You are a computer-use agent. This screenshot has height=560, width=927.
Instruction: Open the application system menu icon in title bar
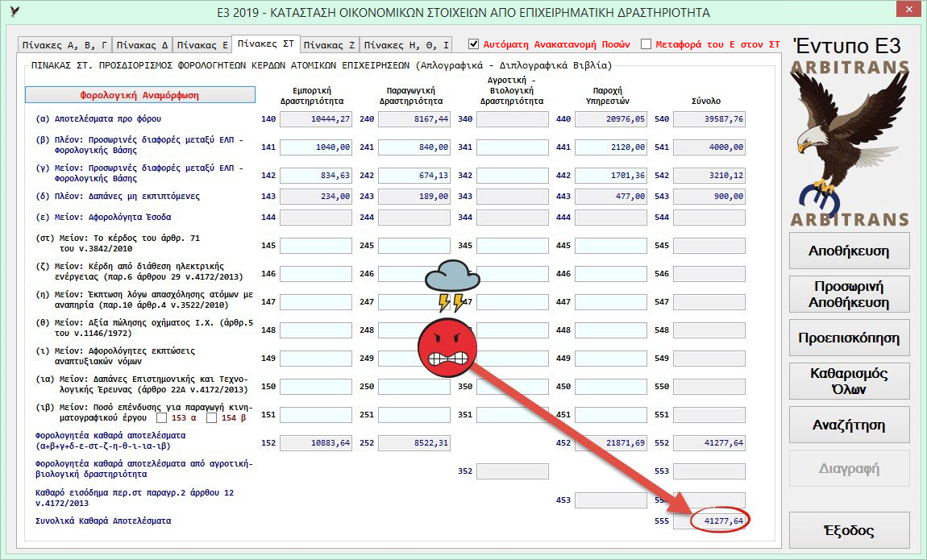click(15, 11)
